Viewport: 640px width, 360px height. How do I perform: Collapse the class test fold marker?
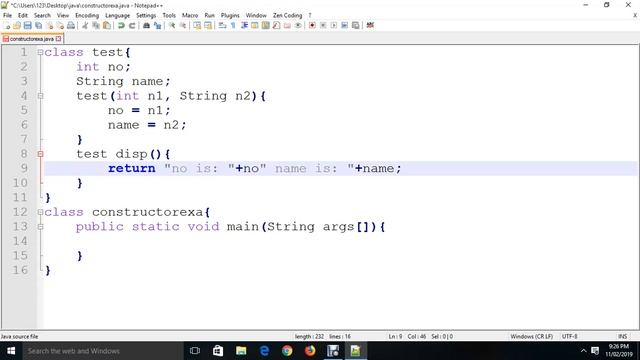[x=40, y=52]
